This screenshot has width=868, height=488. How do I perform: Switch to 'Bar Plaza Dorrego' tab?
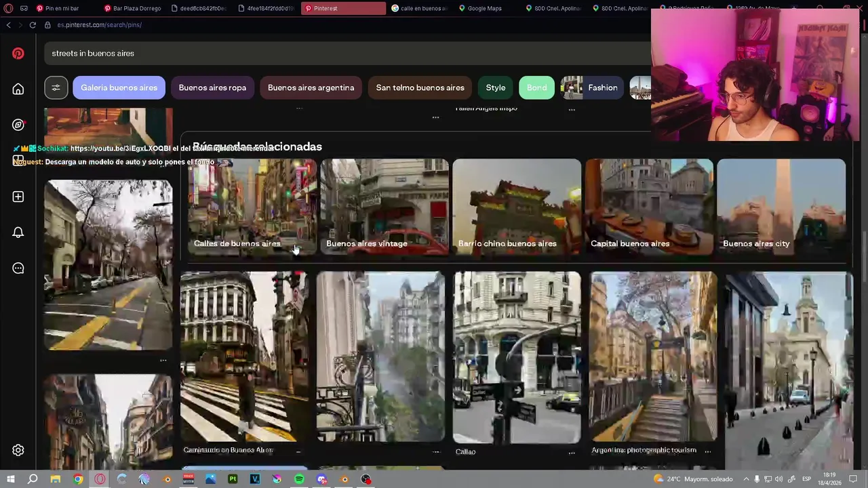[134, 8]
